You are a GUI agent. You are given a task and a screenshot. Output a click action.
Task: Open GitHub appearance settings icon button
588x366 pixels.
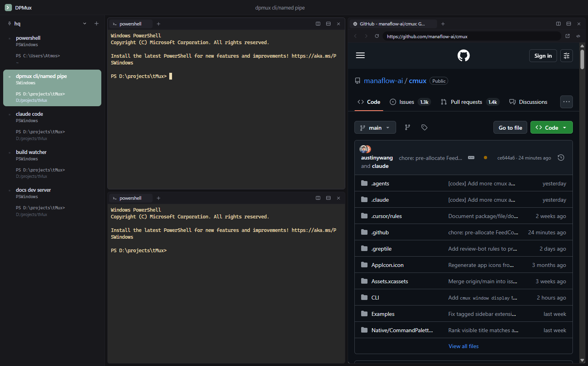point(567,56)
